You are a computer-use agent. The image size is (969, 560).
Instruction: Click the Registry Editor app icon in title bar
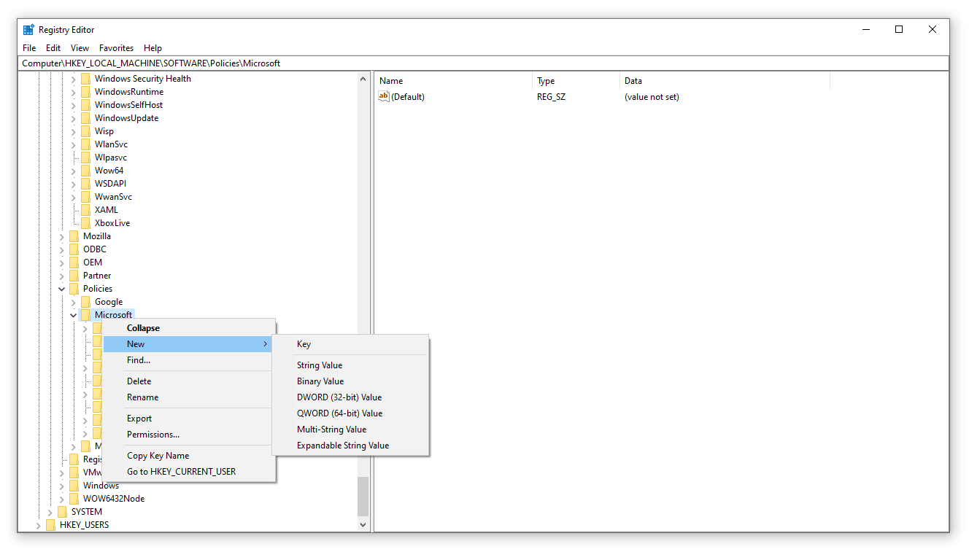[28, 30]
